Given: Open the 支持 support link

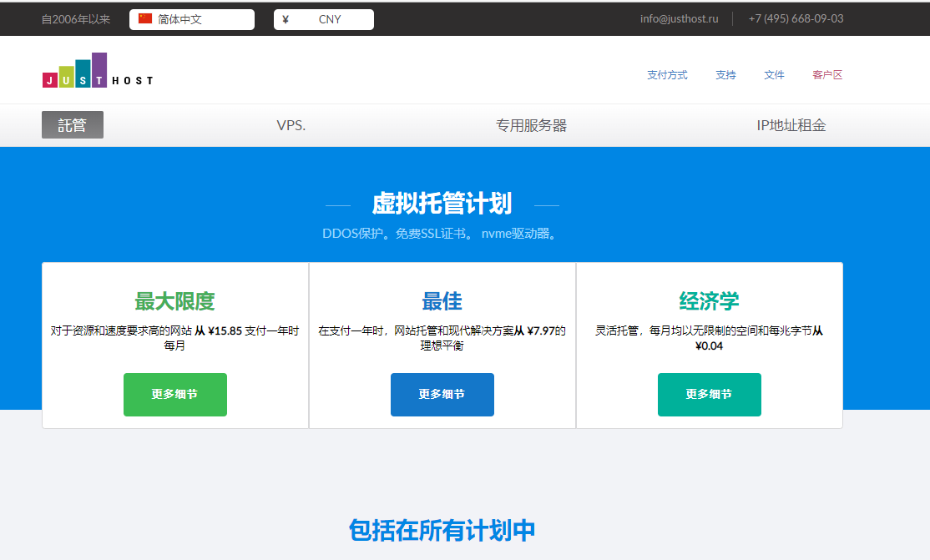Looking at the screenshot, I should pyautogui.click(x=725, y=75).
